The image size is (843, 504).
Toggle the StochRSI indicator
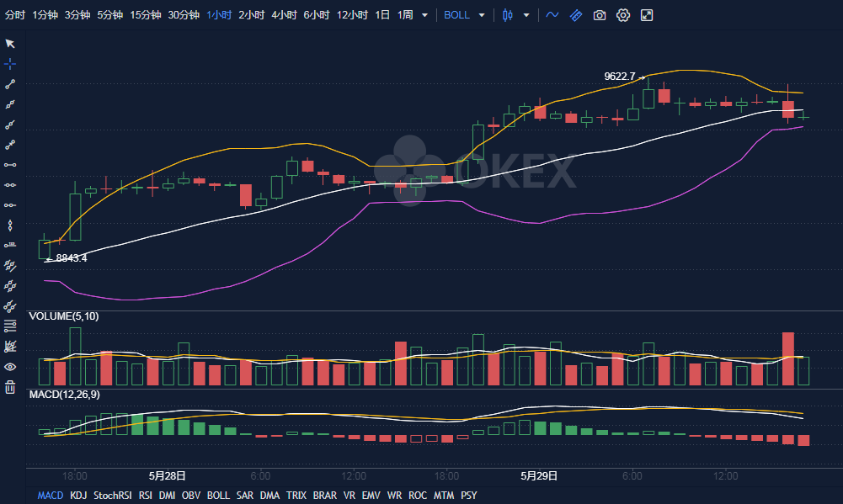click(112, 496)
